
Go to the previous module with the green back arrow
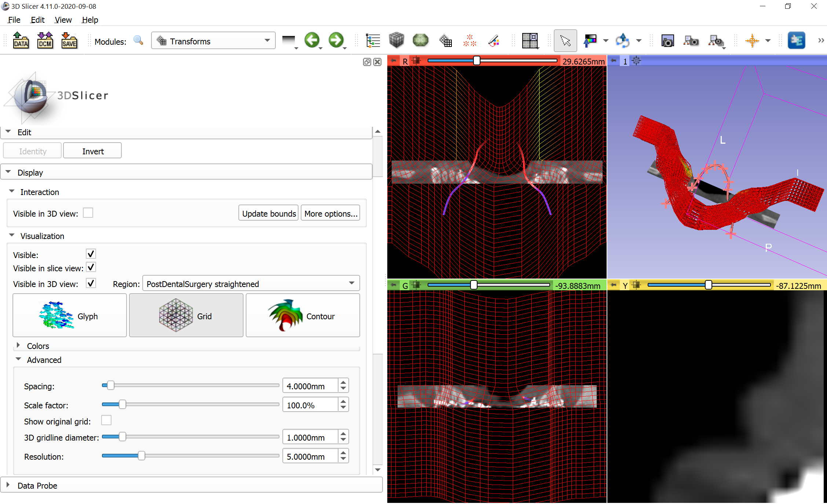coord(312,40)
